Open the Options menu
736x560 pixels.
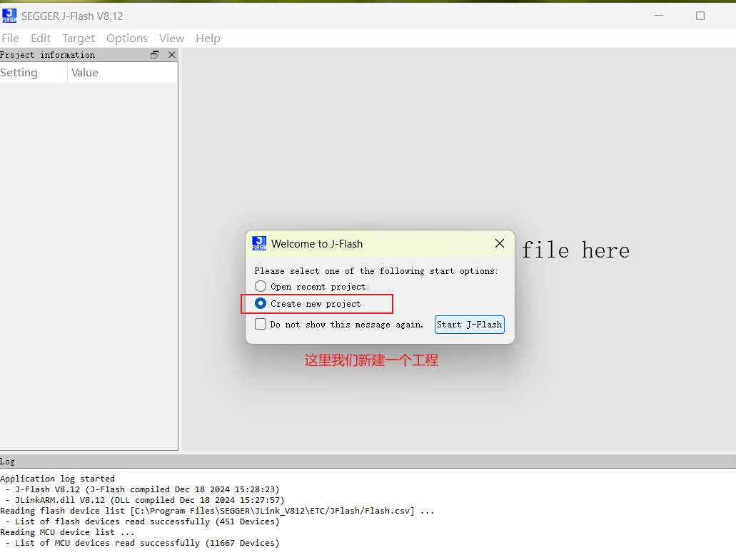point(127,39)
